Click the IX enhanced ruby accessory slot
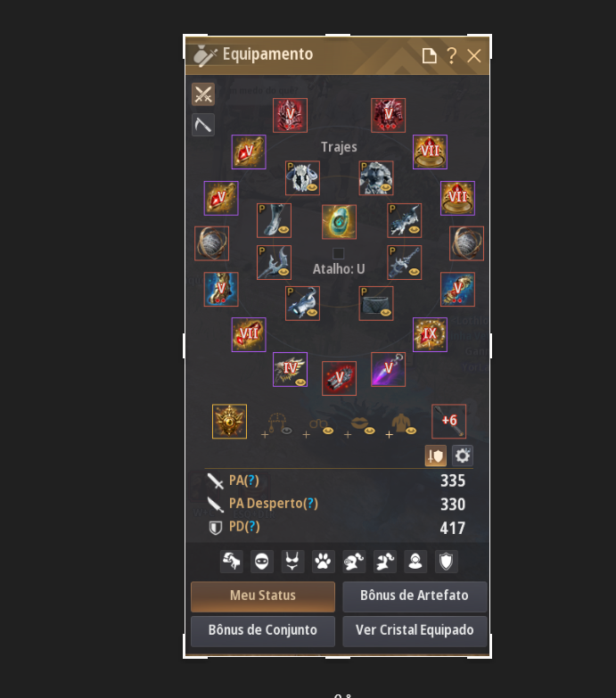The image size is (616, 698). [430, 335]
